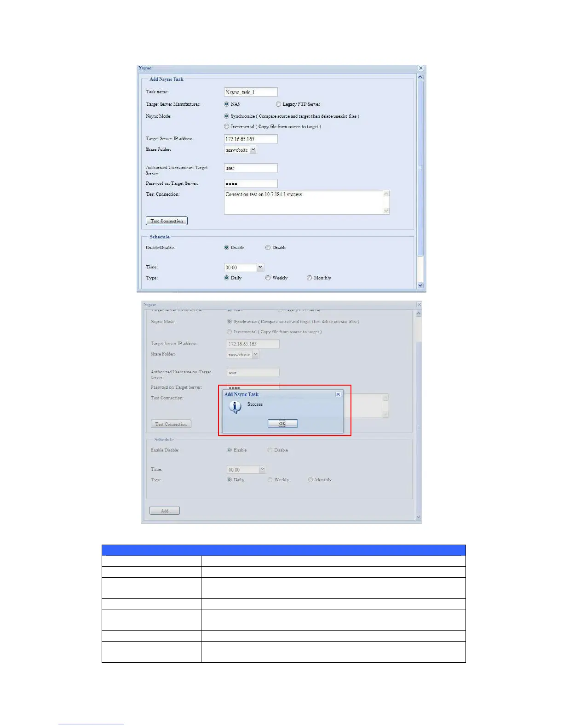Open the dimmed window's Time dropdown
The width and height of the screenshot is (563, 728).
click(x=262, y=469)
